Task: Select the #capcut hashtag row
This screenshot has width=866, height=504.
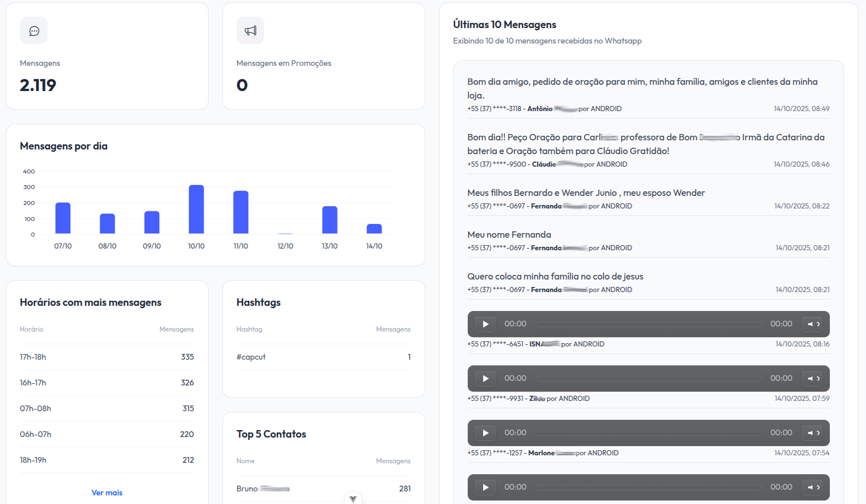Action: [x=323, y=357]
